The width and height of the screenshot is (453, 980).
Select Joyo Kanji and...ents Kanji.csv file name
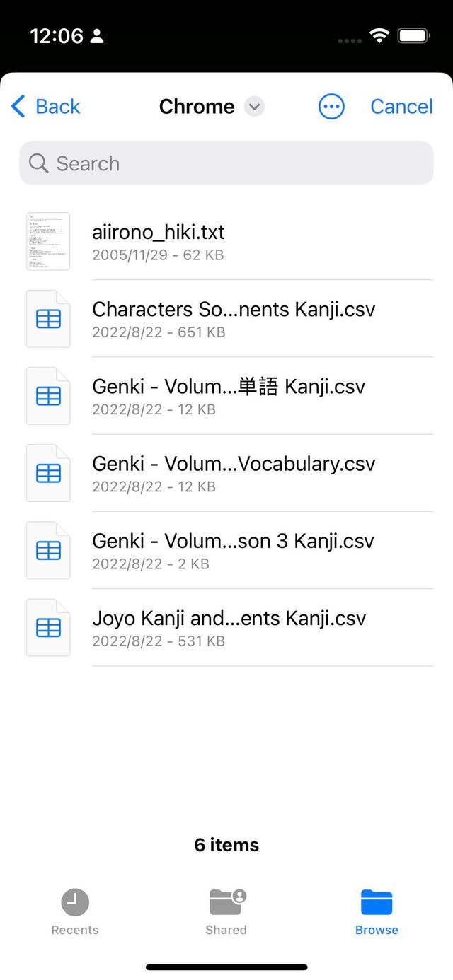point(229,619)
